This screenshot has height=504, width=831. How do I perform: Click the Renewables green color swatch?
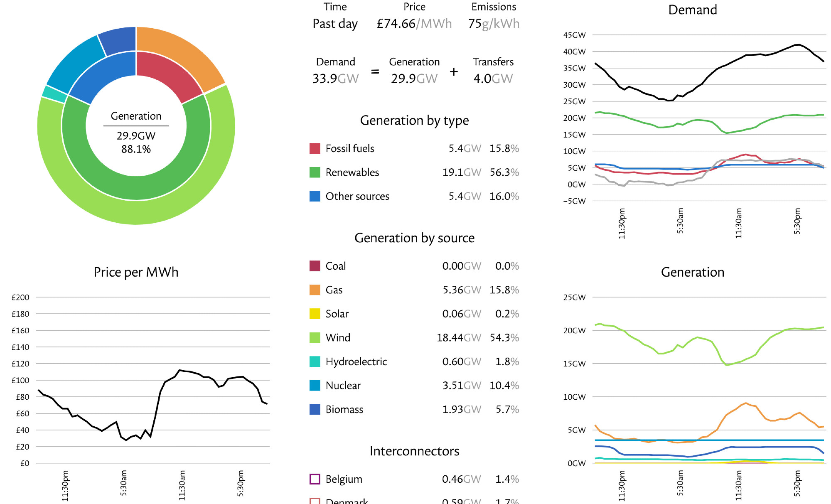[315, 172]
